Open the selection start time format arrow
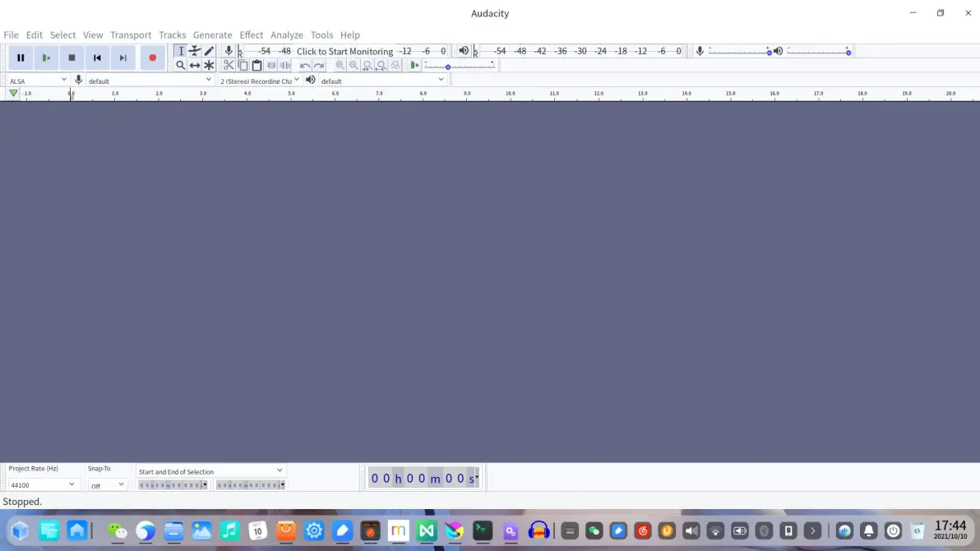The width and height of the screenshot is (980, 551). [205, 485]
